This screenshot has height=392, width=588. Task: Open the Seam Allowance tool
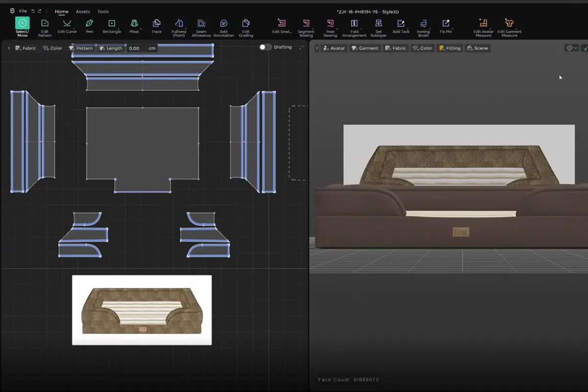[x=201, y=27]
